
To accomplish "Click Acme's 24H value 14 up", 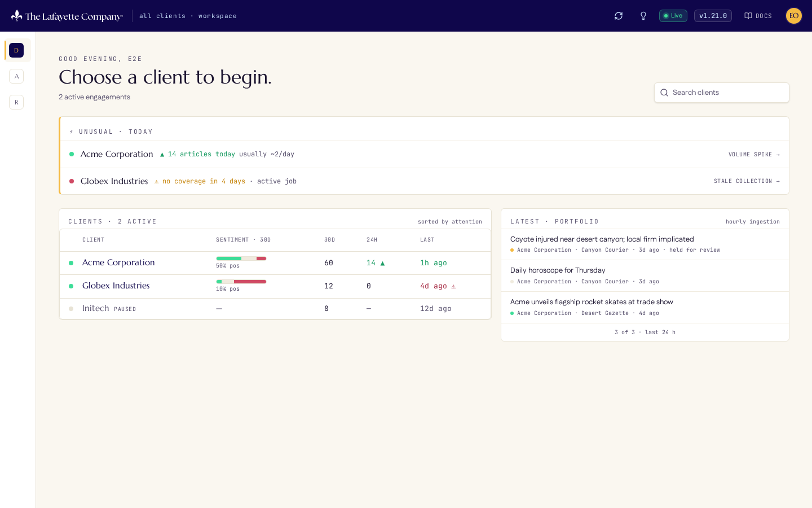I will pos(376,263).
